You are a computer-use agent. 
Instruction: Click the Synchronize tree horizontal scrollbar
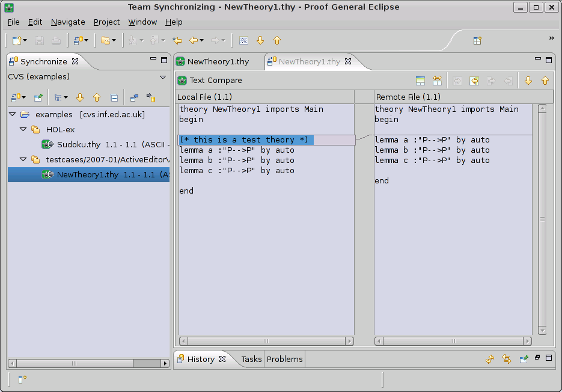click(88, 363)
